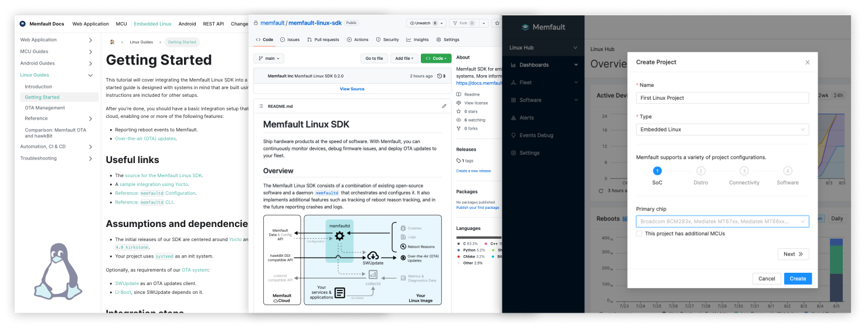Click the Name input field

click(x=722, y=98)
